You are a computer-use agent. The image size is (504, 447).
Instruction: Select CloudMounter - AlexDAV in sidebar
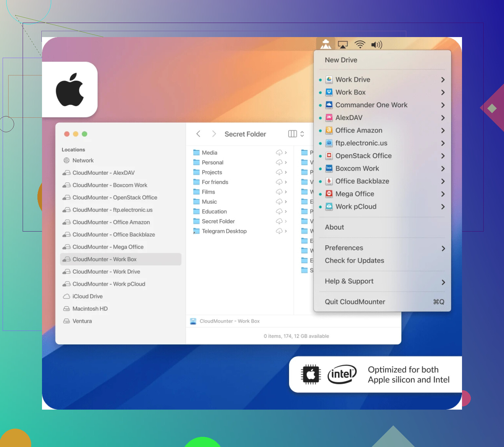pos(121,173)
